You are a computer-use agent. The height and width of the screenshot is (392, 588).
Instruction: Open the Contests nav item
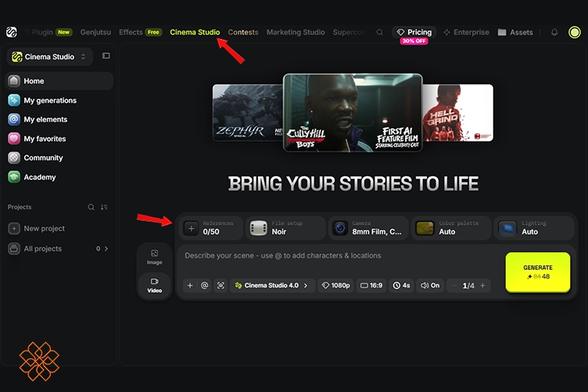243,32
